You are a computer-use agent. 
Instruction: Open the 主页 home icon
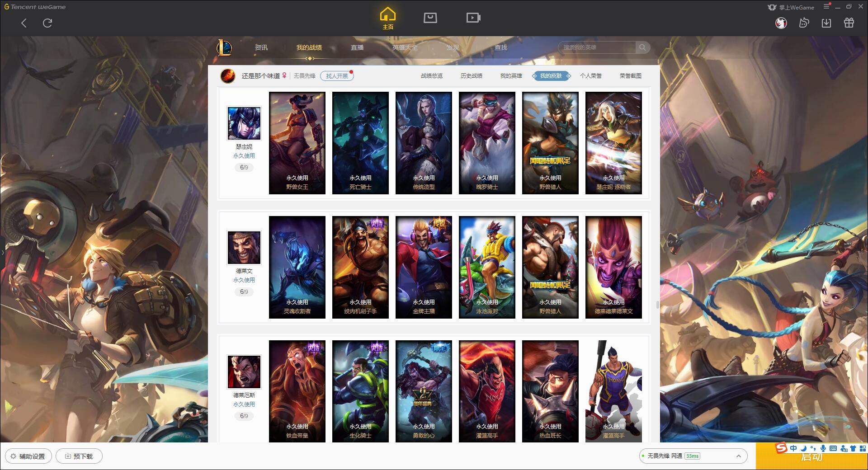(388, 19)
